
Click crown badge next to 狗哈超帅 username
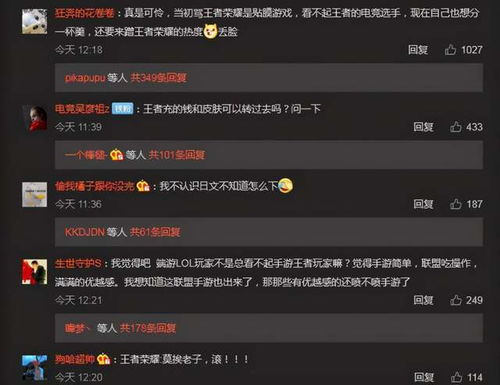tap(104, 359)
